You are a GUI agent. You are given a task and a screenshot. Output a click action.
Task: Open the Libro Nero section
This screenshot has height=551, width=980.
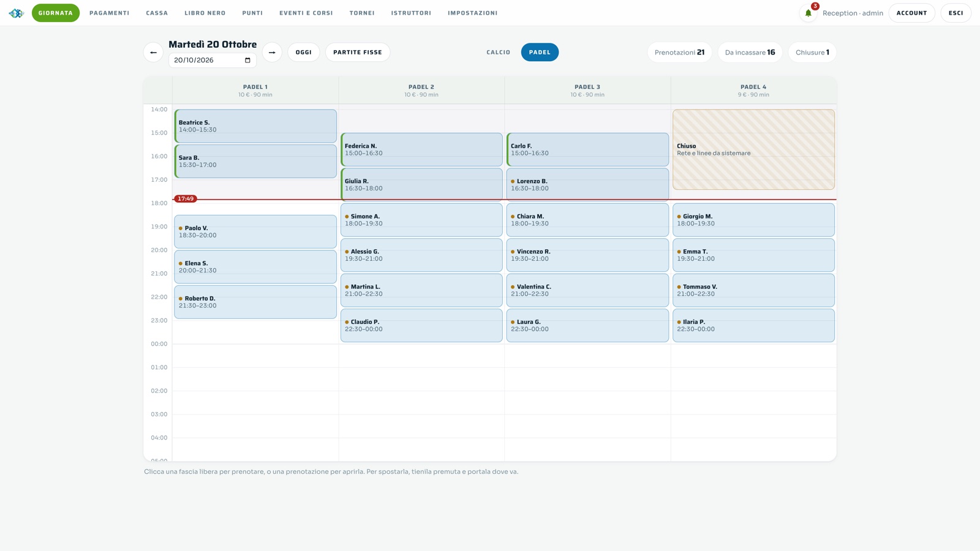(205, 13)
